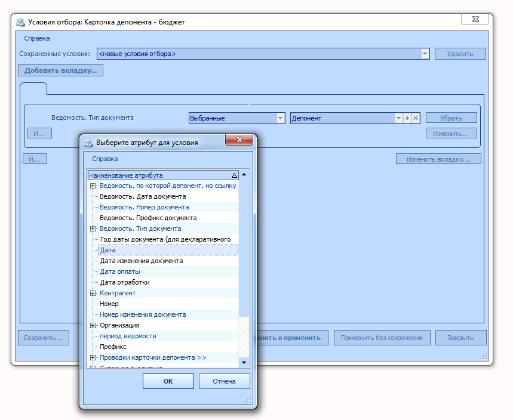Select the empty tab above conditions panel
Viewport: 513px width, 420px height.
[x=33, y=88]
